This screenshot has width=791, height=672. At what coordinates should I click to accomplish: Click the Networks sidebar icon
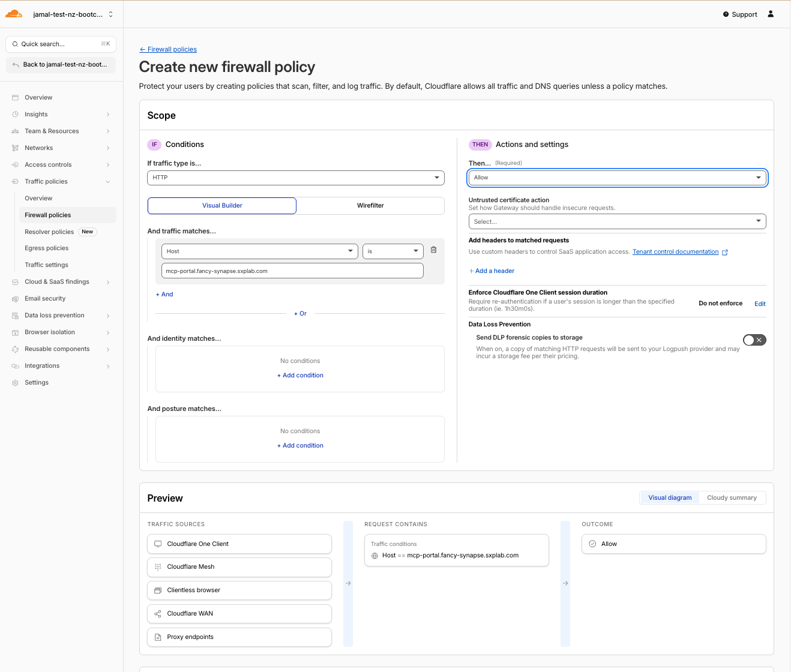15,148
